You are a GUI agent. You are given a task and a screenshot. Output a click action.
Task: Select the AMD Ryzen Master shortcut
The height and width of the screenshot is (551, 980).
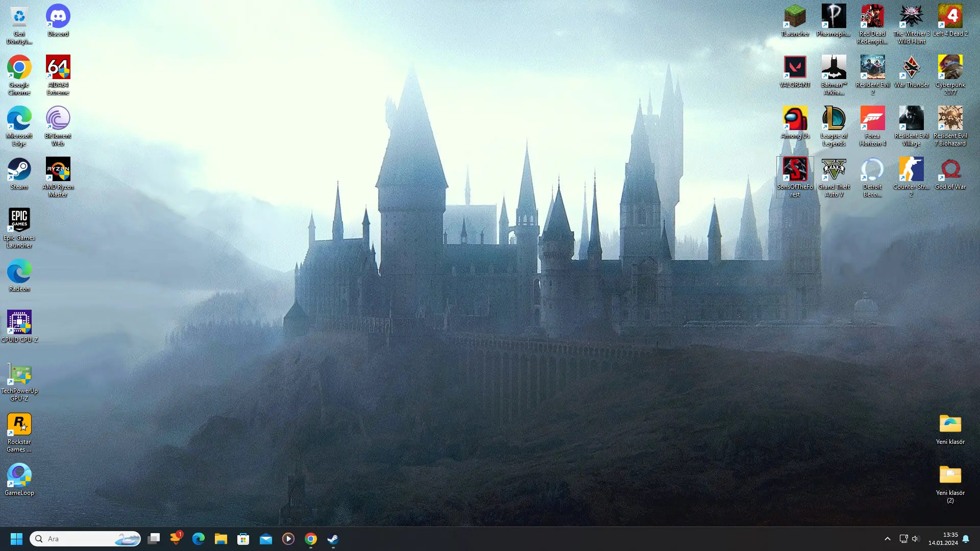click(x=58, y=178)
